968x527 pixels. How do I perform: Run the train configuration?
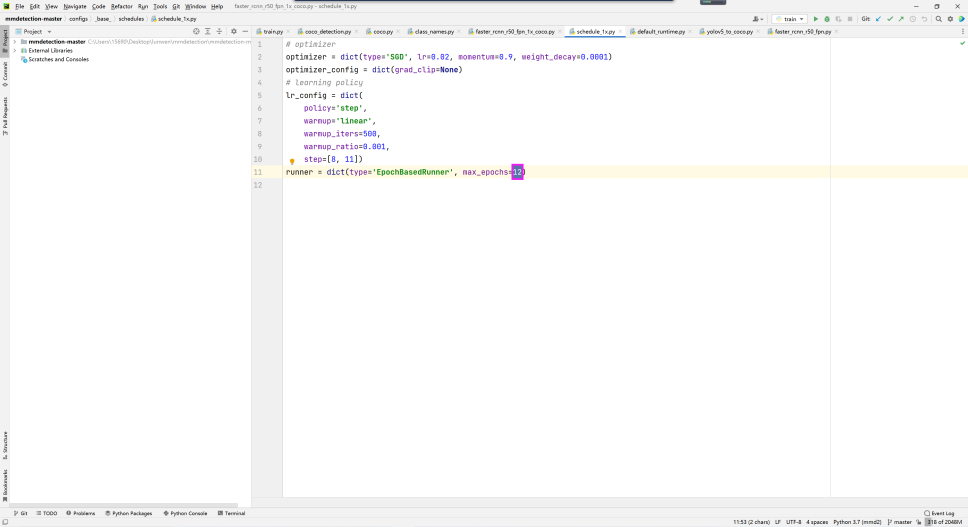click(x=816, y=19)
